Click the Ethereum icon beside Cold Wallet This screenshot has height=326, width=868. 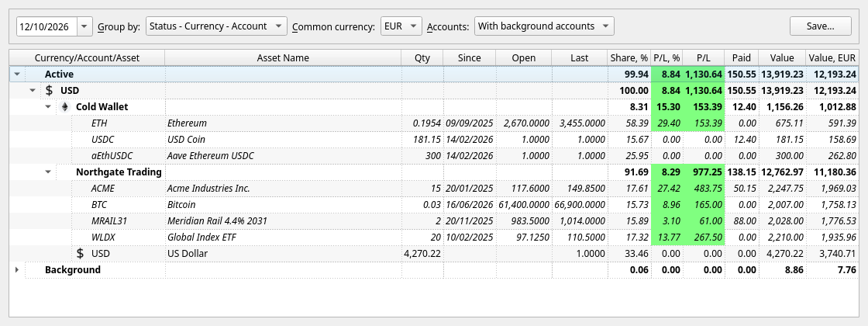click(x=65, y=107)
